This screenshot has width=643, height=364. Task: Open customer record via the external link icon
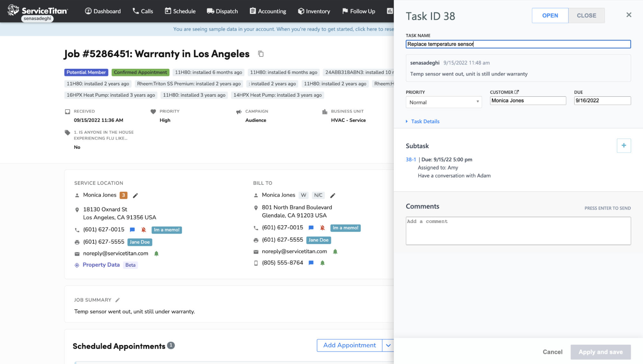click(517, 92)
